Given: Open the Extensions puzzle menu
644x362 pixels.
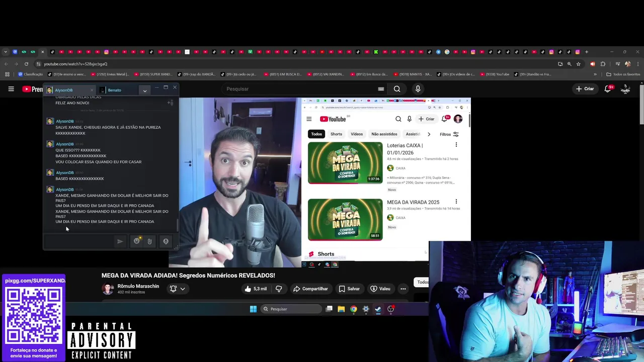Looking at the screenshot, I should pos(603,64).
